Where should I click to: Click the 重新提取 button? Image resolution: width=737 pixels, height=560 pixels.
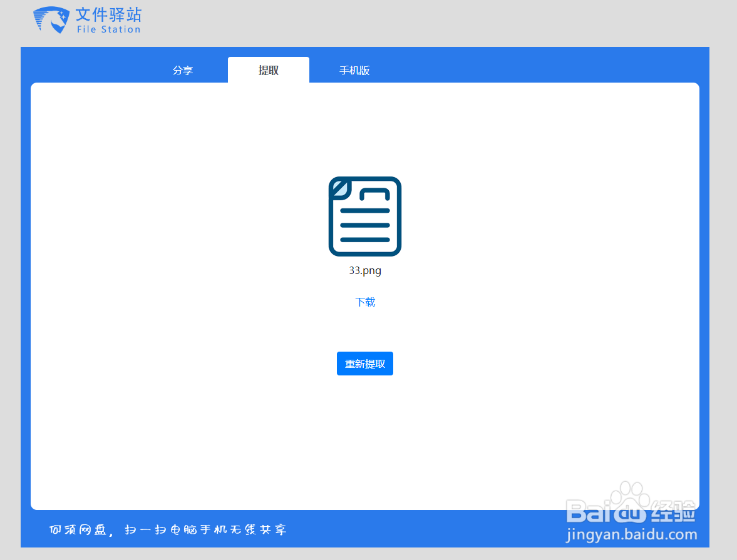click(x=364, y=364)
